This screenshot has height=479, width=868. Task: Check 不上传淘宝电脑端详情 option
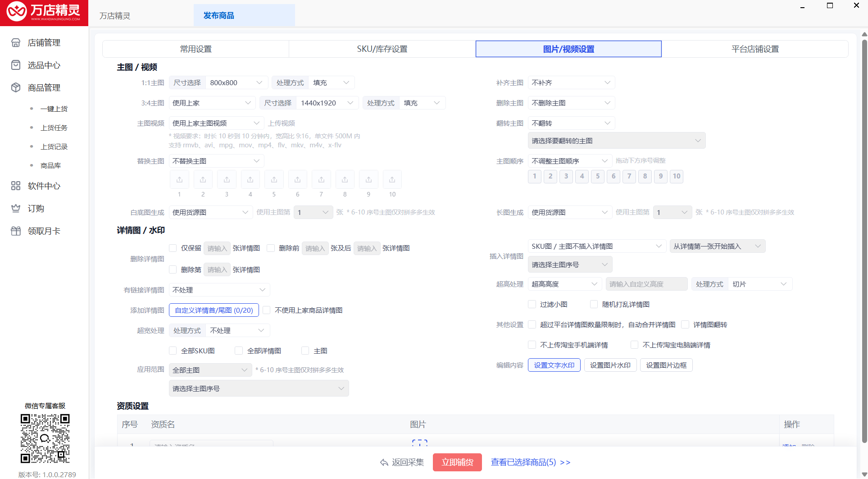click(x=634, y=345)
